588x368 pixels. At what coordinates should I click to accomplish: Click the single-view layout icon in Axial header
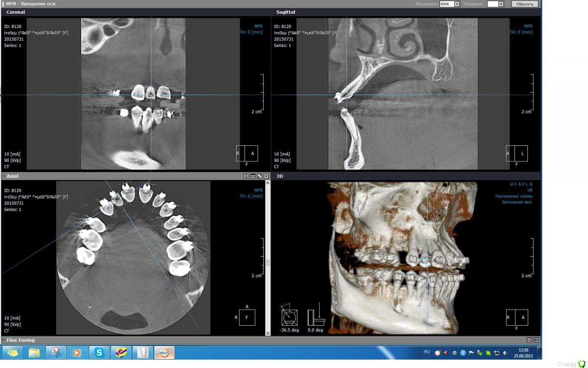[x=246, y=176]
